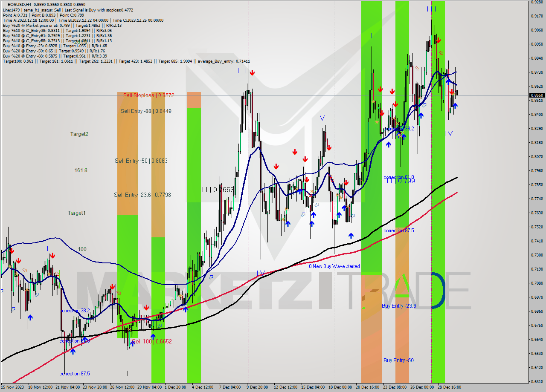Click the 0.6310 price axis tick
Screen dimensions: 546x392
coord(537,381)
